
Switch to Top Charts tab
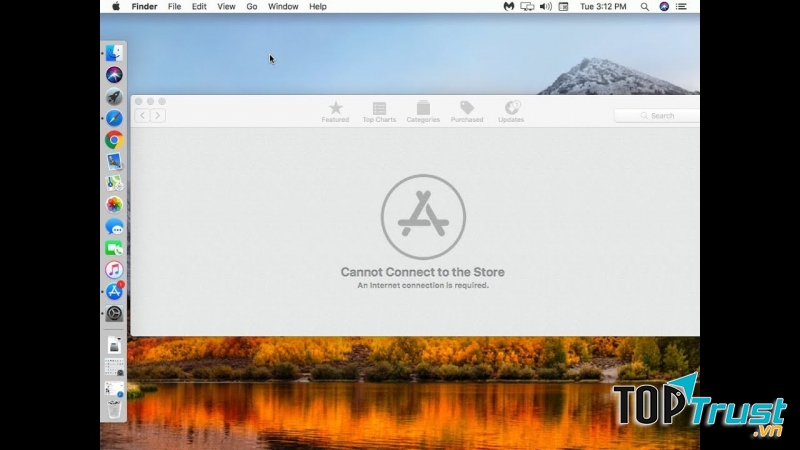[x=379, y=112]
